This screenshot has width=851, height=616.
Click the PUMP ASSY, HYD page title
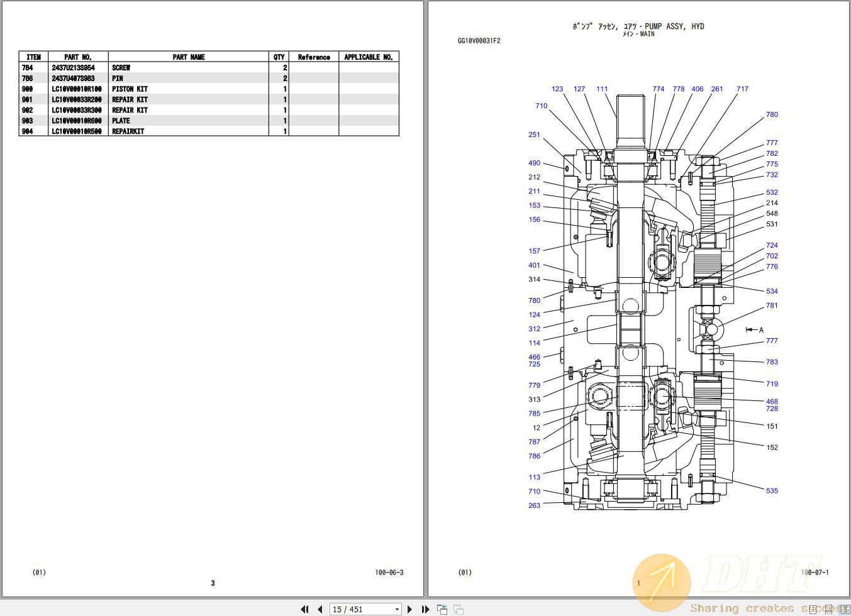click(x=674, y=26)
